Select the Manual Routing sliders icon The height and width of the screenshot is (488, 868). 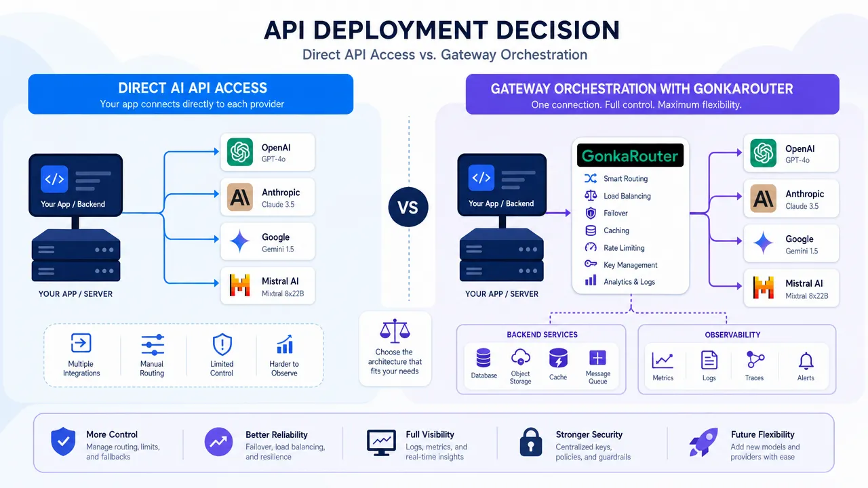(x=152, y=344)
